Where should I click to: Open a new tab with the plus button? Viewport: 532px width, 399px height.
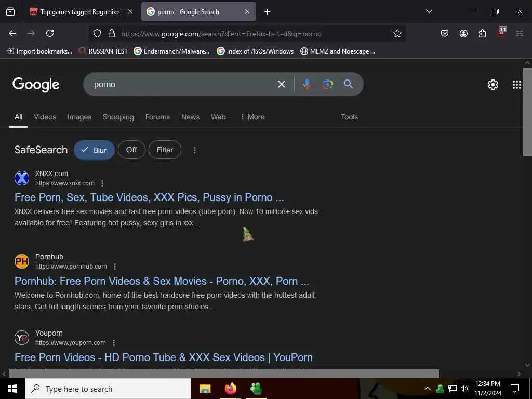[268, 12]
